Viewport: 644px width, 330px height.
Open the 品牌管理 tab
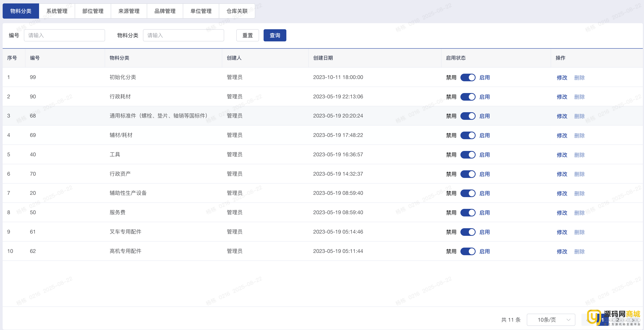click(x=165, y=11)
